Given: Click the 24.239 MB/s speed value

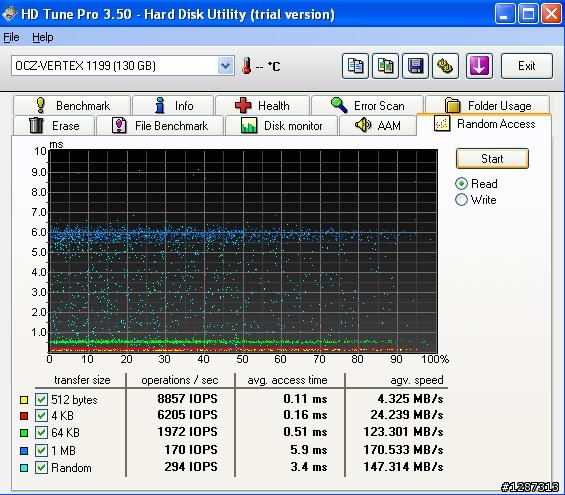Looking at the screenshot, I should click(407, 415).
